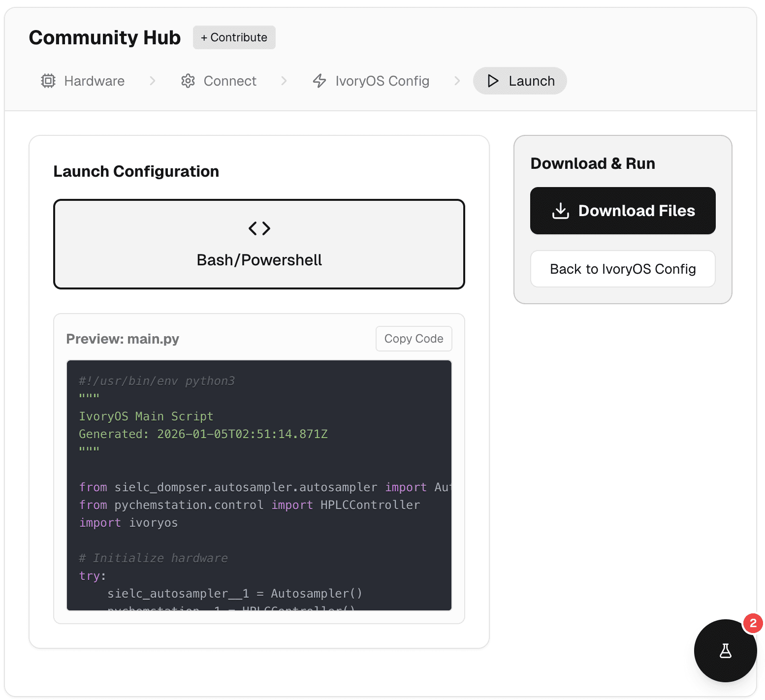Click the chevron after the IvoryOS Config step
The width and height of the screenshot is (765, 700).
pos(457,81)
